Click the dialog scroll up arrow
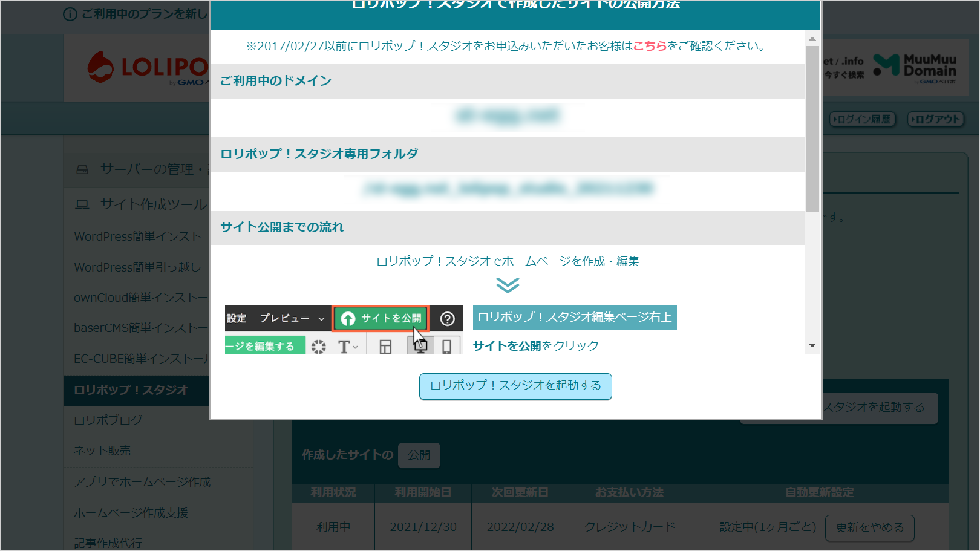The image size is (980, 551). click(x=812, y=39)
